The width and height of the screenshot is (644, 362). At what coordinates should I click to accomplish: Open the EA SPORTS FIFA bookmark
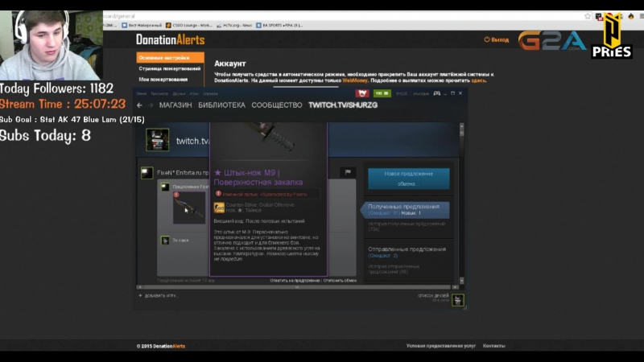pyautogui.click(x=279, y=25)
